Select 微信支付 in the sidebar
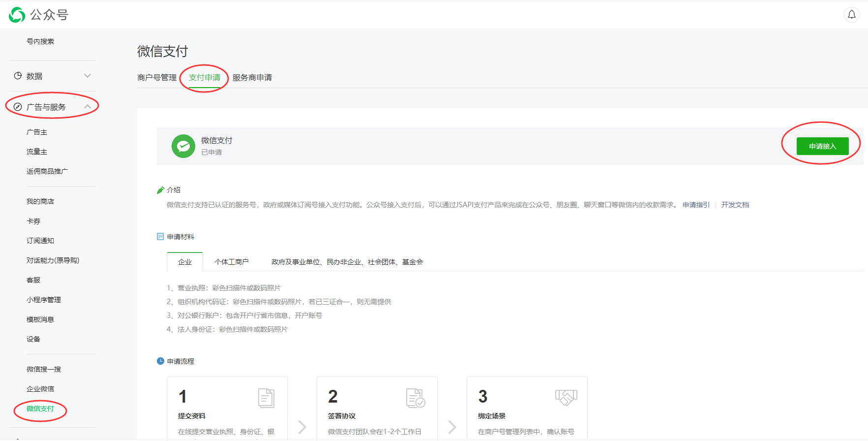 click(x=40, y=409)
